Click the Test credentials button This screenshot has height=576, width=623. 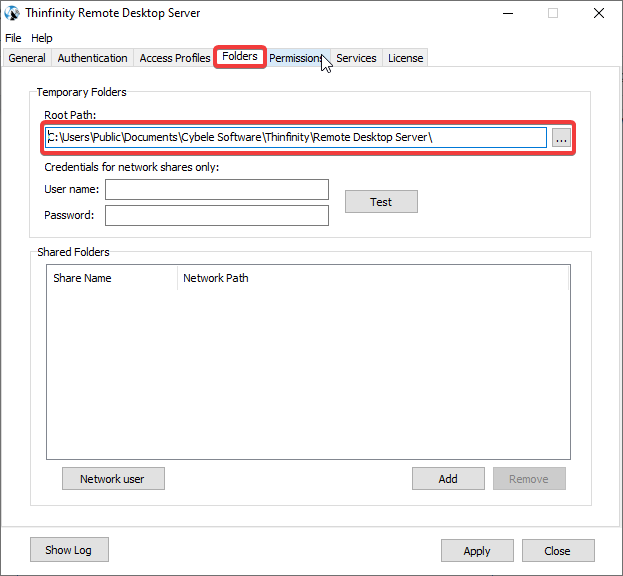coord(381,202)
